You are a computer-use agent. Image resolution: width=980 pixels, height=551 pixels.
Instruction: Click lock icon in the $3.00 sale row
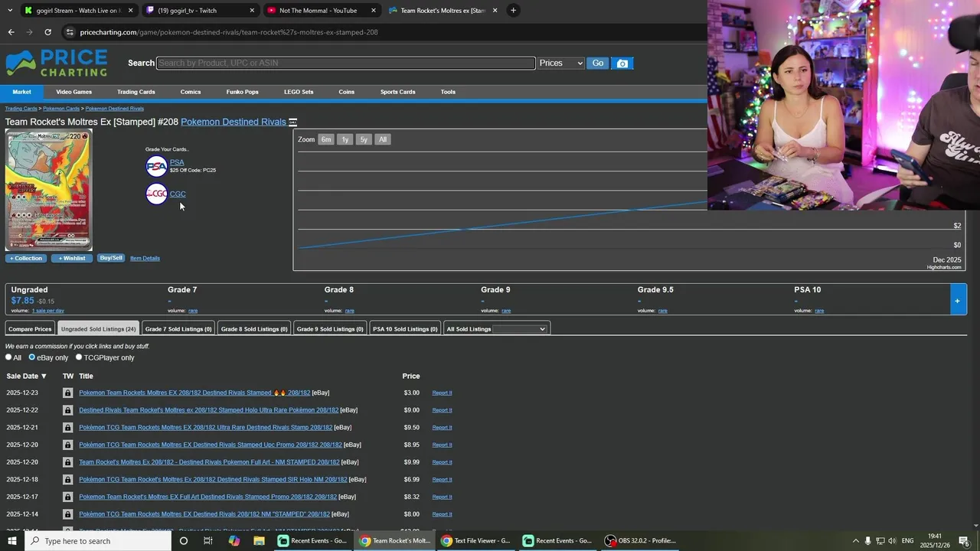tap(67, 393)
